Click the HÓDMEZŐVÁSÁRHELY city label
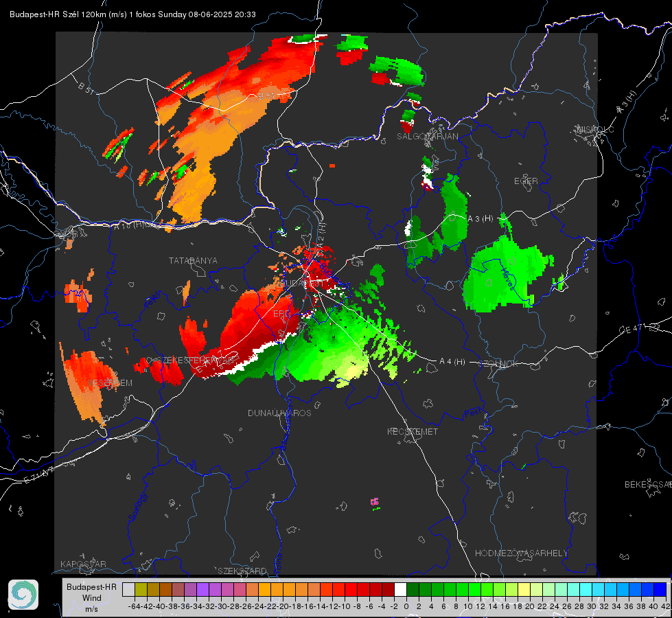This screenshot has height=618, width=672. click(521, 553)
